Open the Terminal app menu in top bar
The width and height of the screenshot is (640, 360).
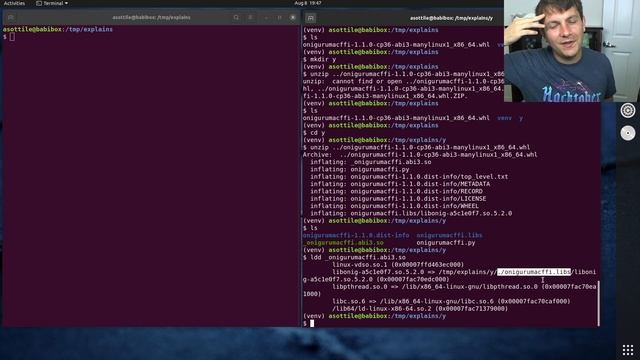click(52, 3)
